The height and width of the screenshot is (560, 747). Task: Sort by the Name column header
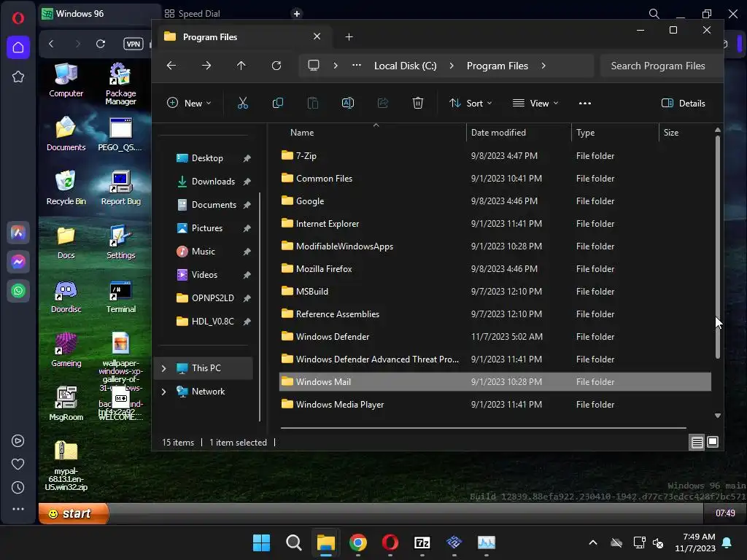(301, 133)
